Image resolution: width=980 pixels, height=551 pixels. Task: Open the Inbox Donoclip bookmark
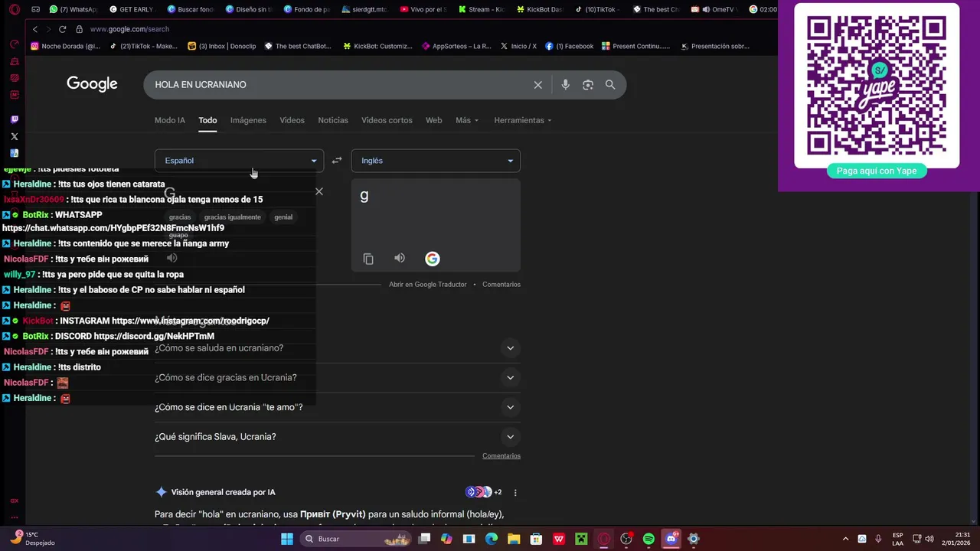pyautogui.click(x=222, y=46)
